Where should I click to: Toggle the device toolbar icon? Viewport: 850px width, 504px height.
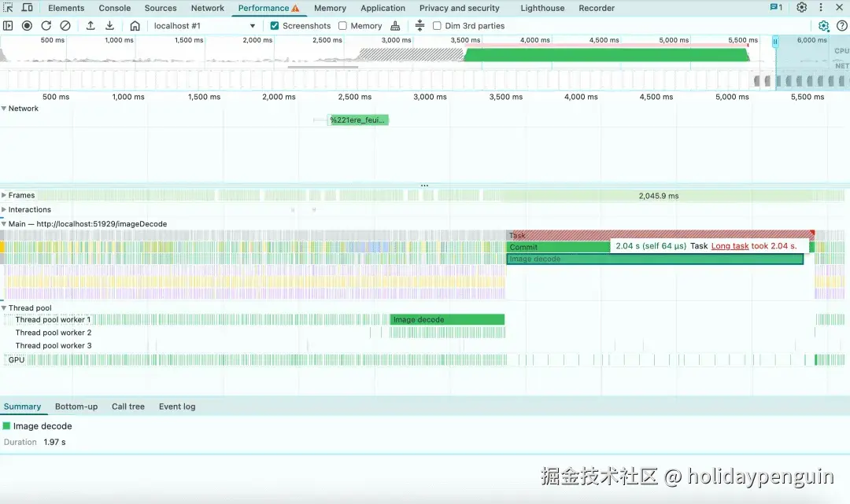click(27, 8)
